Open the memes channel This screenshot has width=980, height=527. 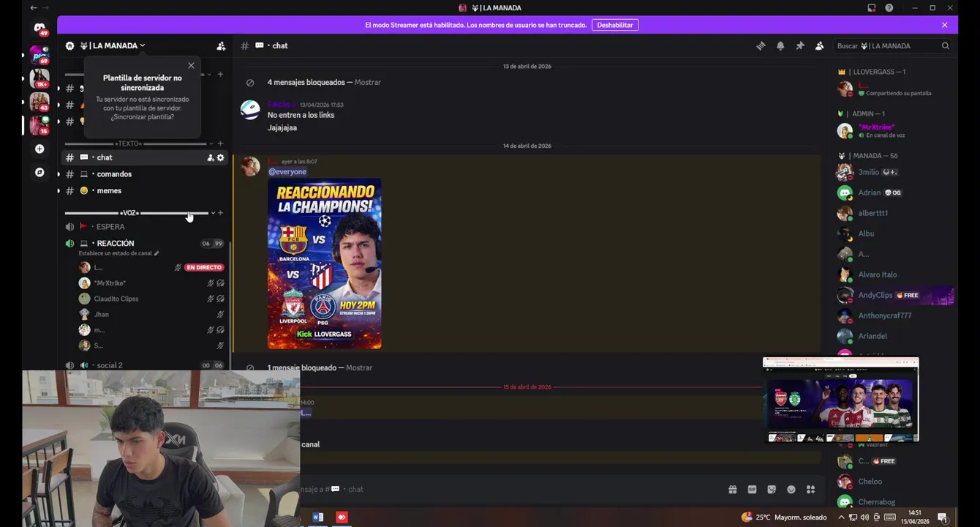(145, 191)
